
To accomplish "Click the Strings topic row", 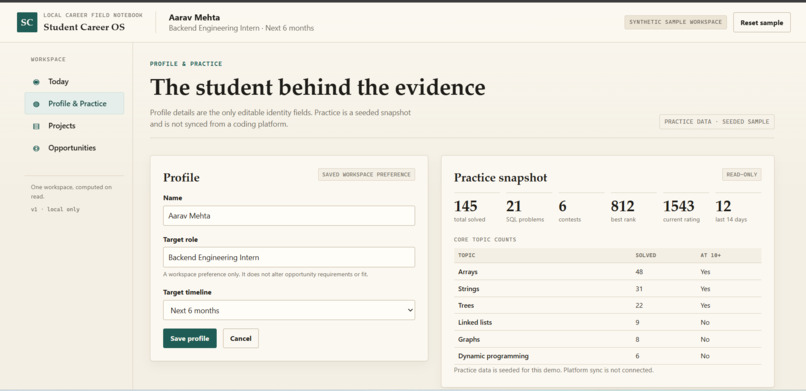I will [608, 289].
